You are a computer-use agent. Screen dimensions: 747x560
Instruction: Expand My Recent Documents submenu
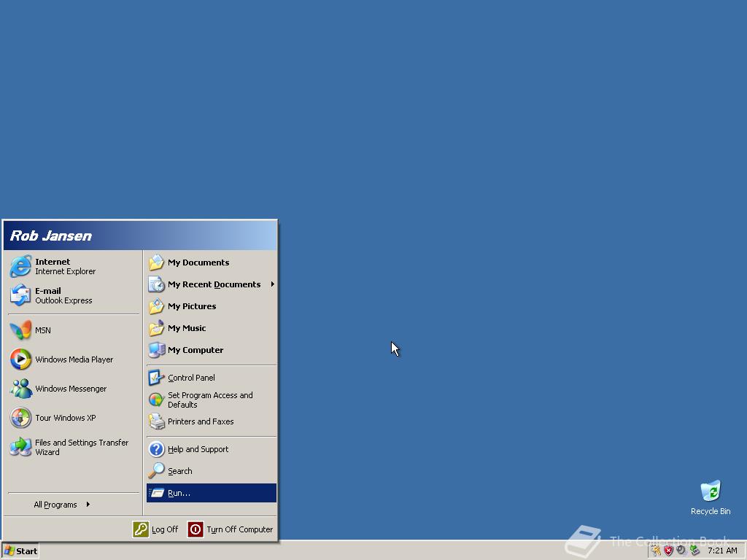(x=212, y=284)
